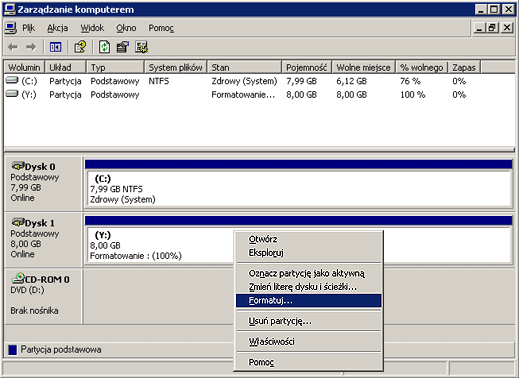Viewport: 519px width, 378px height.
Task: Click the NTFS file system cell
Action: [159, 81]
